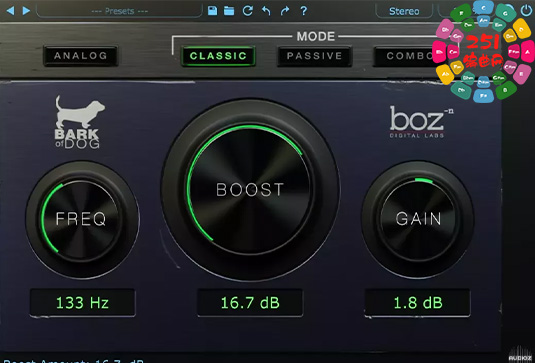Go to previous preset arrow

10,11
